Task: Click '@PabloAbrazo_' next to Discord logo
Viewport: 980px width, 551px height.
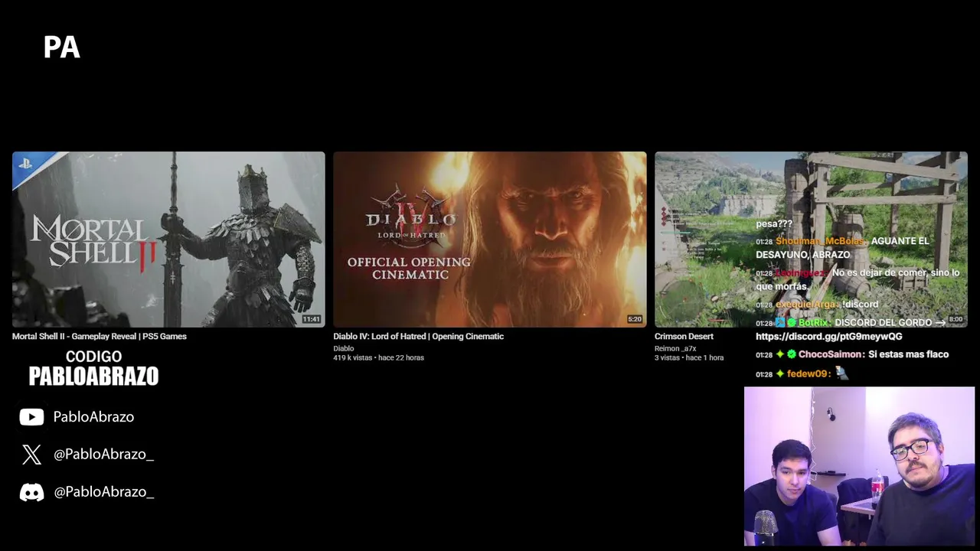Action: [103, 492]
